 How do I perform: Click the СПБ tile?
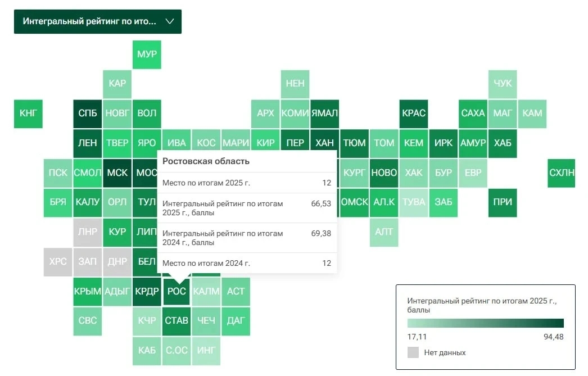tap(87, 114)
